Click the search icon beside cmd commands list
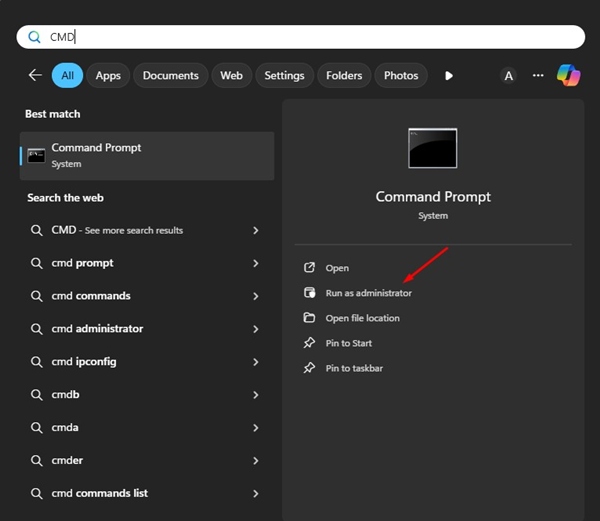The width and height of the screenshot is (600, 521). tap(37, 494)
